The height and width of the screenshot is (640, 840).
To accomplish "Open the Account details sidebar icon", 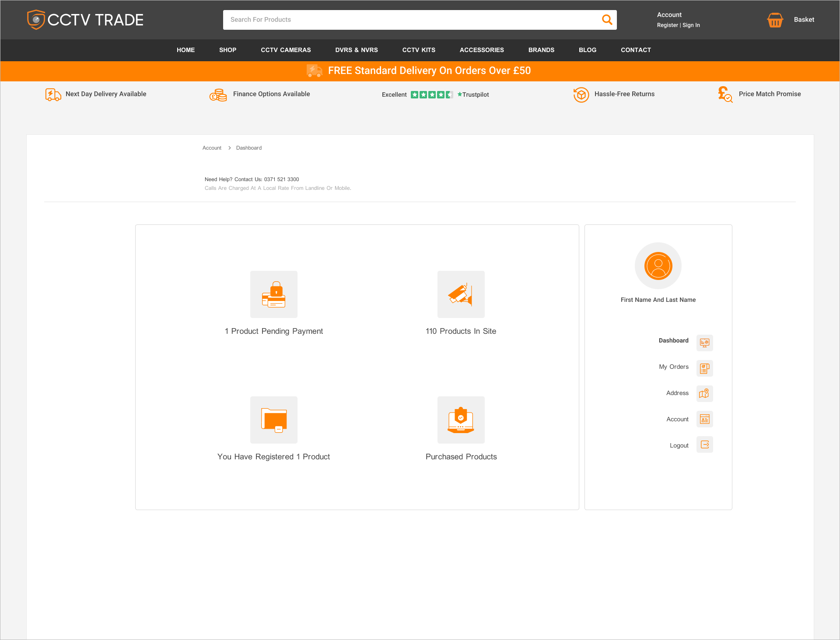I will click(704, 419).
